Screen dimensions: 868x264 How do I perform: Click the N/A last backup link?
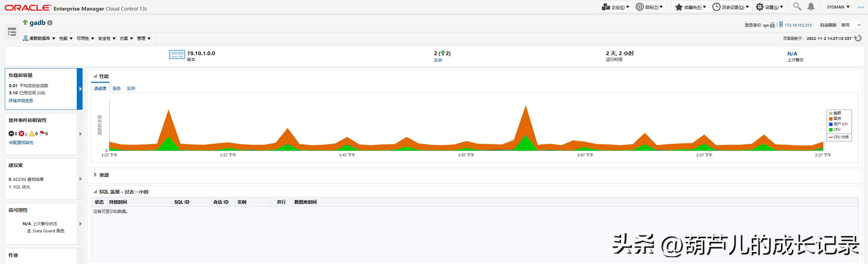click(792, 54)
